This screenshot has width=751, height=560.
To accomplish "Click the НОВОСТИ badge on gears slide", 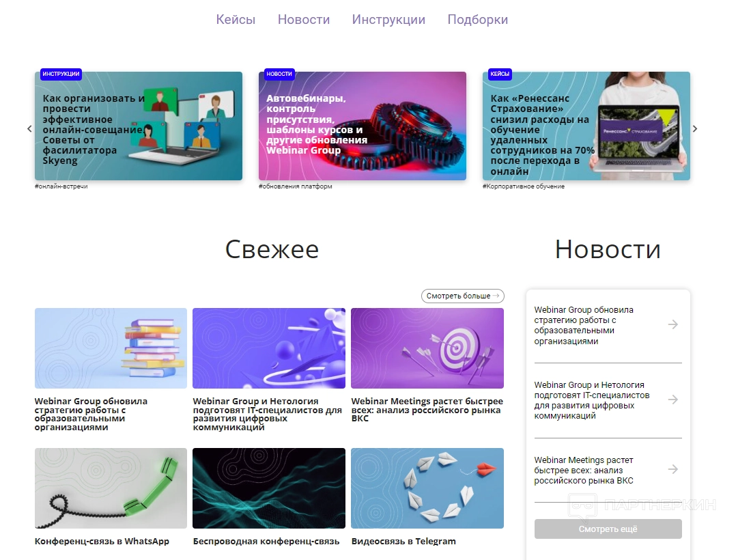I will 279,74.
